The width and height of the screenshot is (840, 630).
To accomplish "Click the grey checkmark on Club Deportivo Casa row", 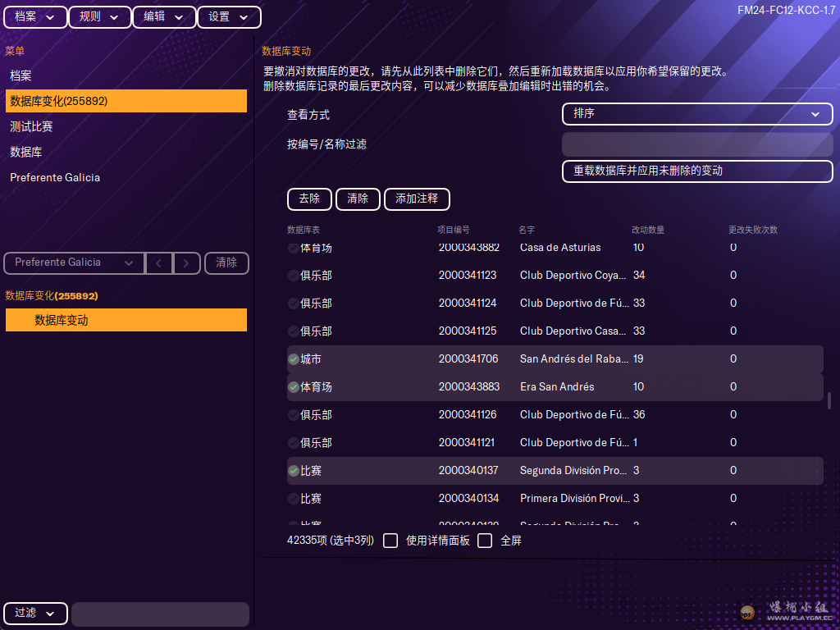I will coord(294,331).
